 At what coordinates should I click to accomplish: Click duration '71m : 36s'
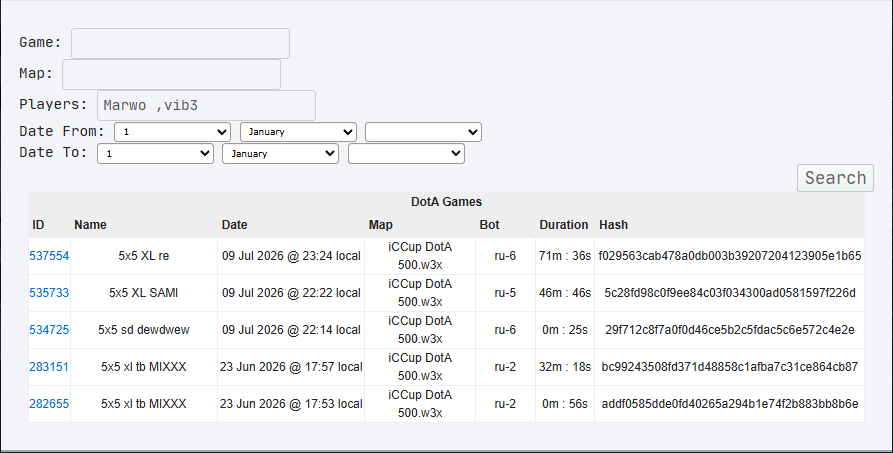[565, 256]
